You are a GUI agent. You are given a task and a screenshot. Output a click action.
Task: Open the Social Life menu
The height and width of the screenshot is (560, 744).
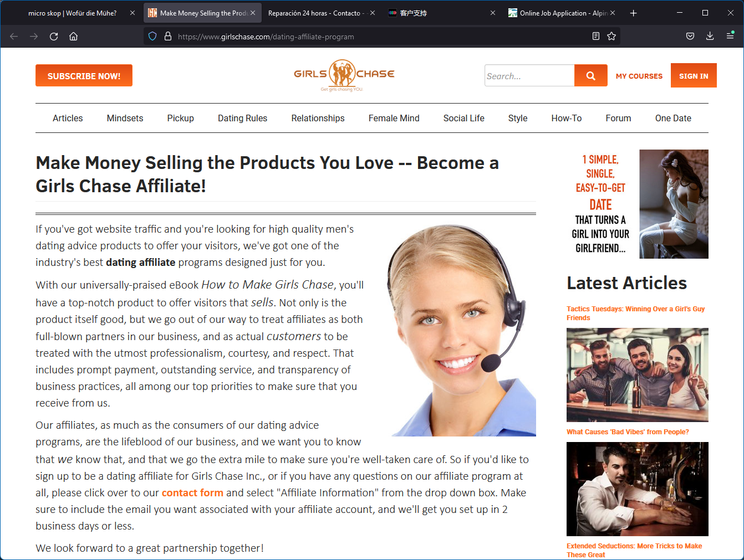click(463, 118)
